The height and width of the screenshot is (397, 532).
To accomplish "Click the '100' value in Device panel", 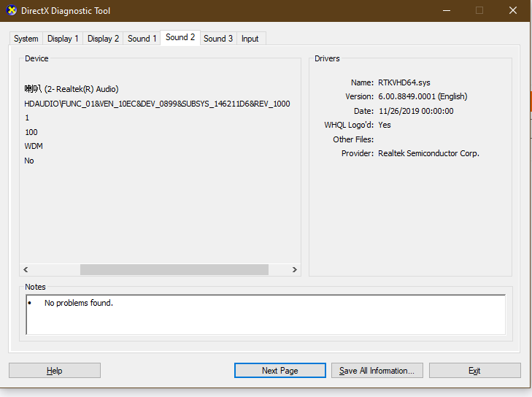I will coord(31,132).
